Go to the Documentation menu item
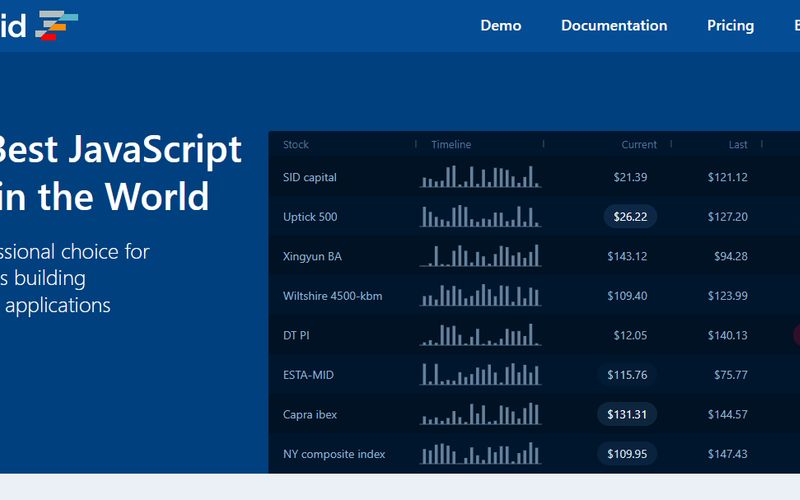 (614, 26)
